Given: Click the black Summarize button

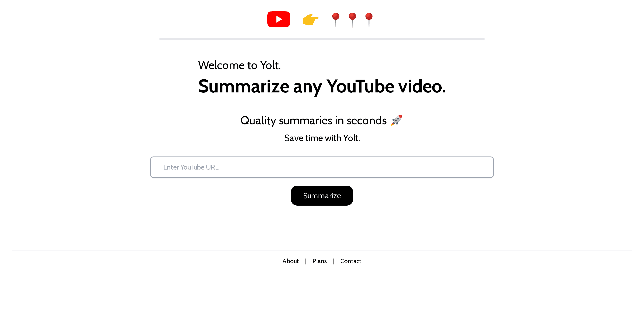Looking at the screenshot, I should (x=322, y=196).
